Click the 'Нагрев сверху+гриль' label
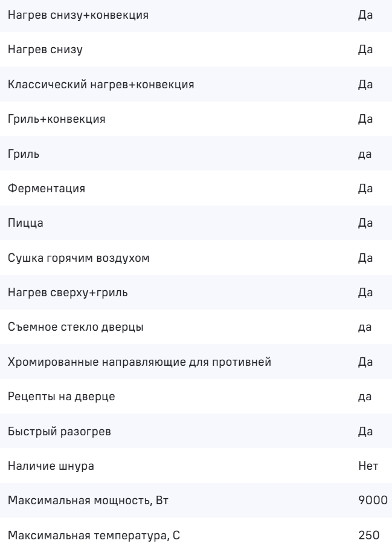Viewport: 392px width, 552px height. pos(68,293)
